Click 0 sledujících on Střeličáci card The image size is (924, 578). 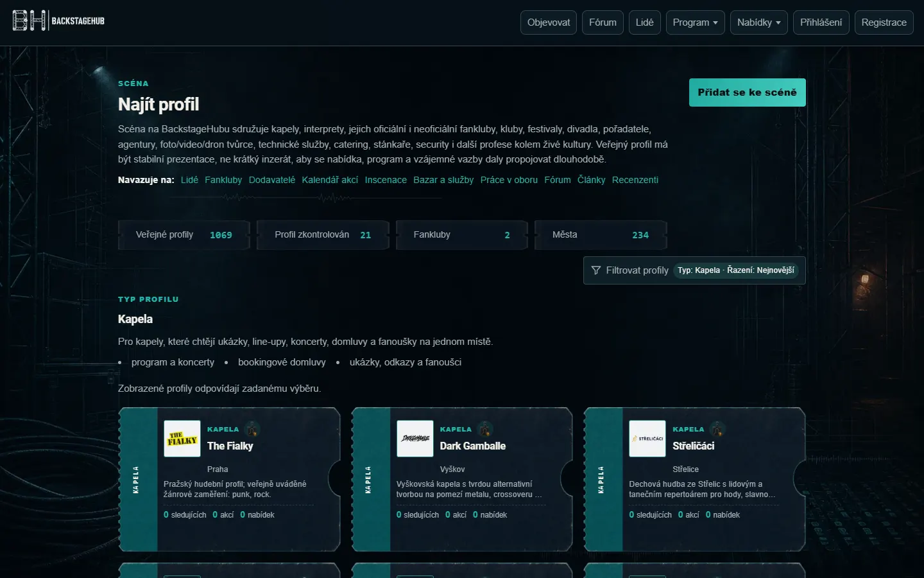click(650, 515)
